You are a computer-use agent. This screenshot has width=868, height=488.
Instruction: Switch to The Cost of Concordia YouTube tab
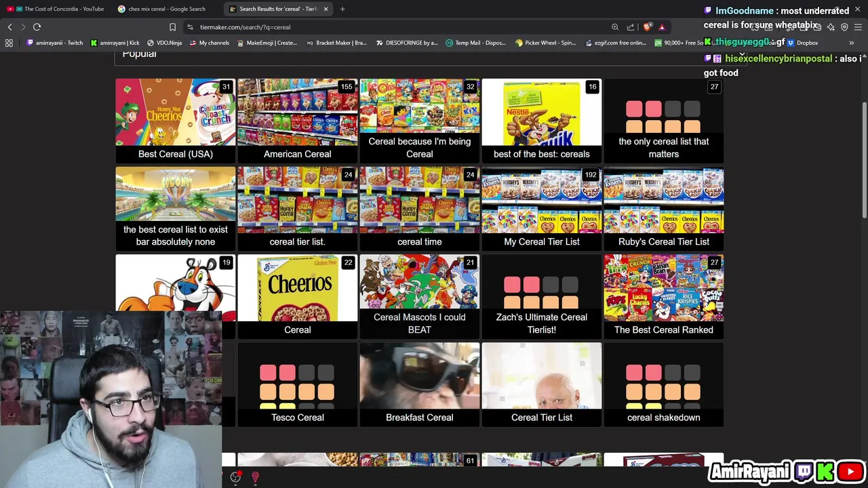click(x=56, y=9)
